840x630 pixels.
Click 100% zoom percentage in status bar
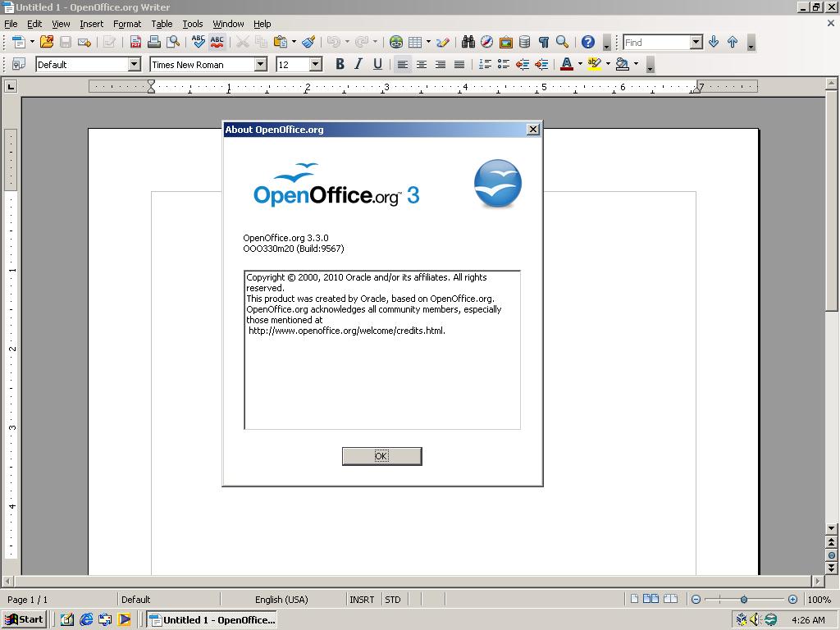819,600
